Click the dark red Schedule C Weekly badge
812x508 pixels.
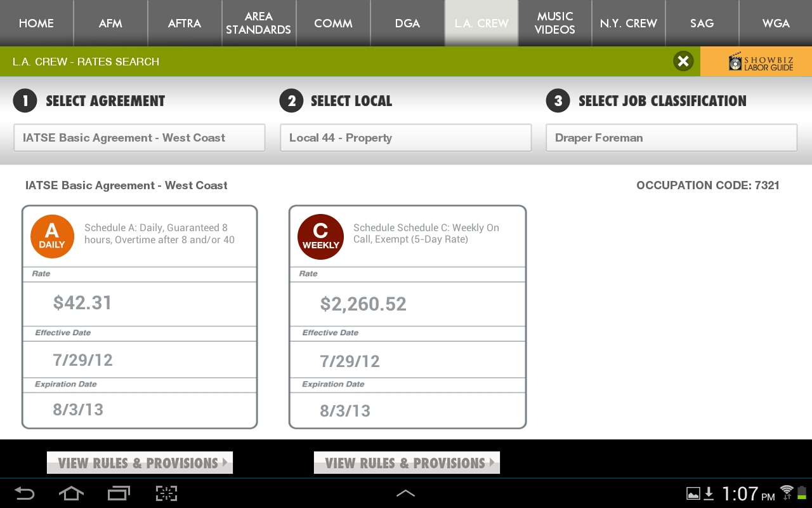(x=320, y=237)
